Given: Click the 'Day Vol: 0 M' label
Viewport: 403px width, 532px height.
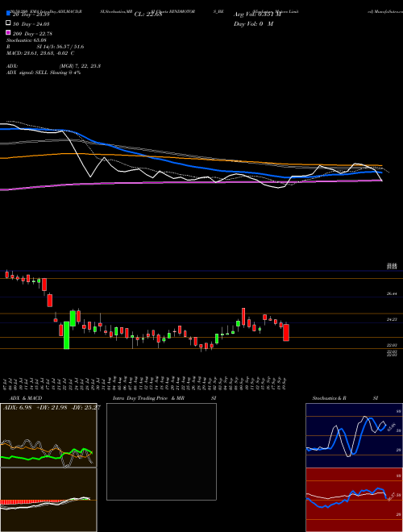Looking at the screenshot, I should 253,23.
